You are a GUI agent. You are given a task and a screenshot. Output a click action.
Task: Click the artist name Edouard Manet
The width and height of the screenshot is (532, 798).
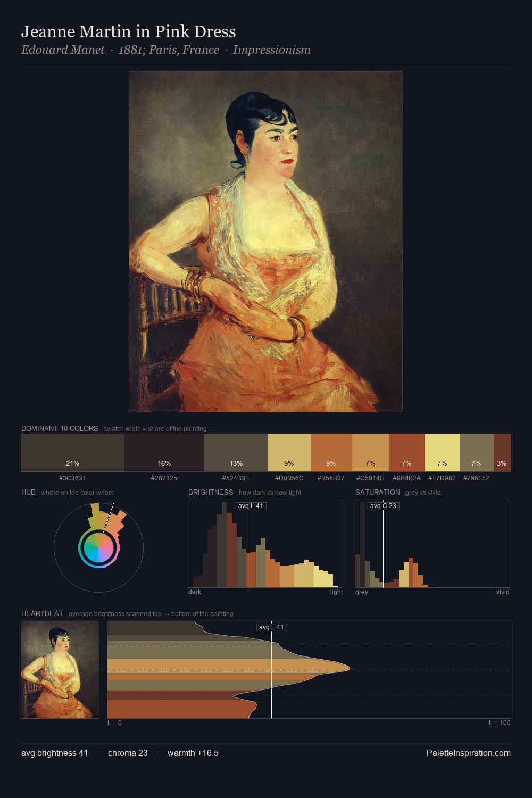click(63, 50)
